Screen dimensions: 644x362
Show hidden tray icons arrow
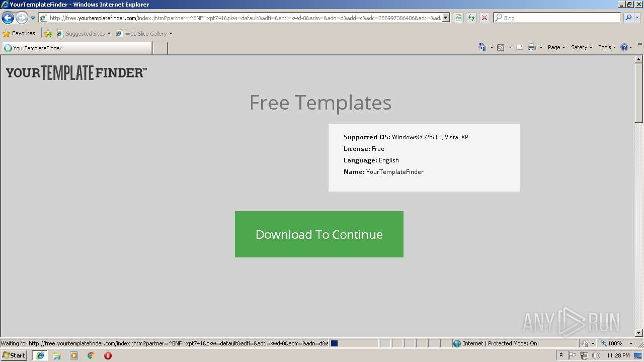[561, 355]
